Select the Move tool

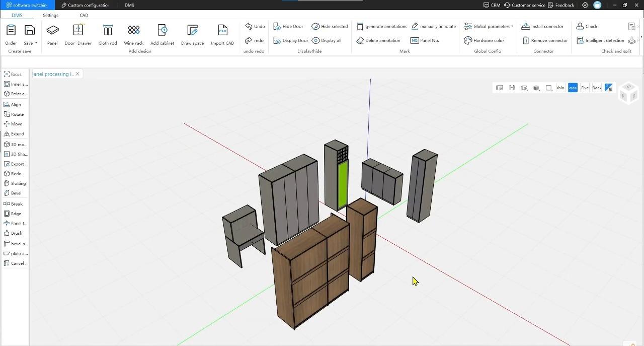point(13,124)
